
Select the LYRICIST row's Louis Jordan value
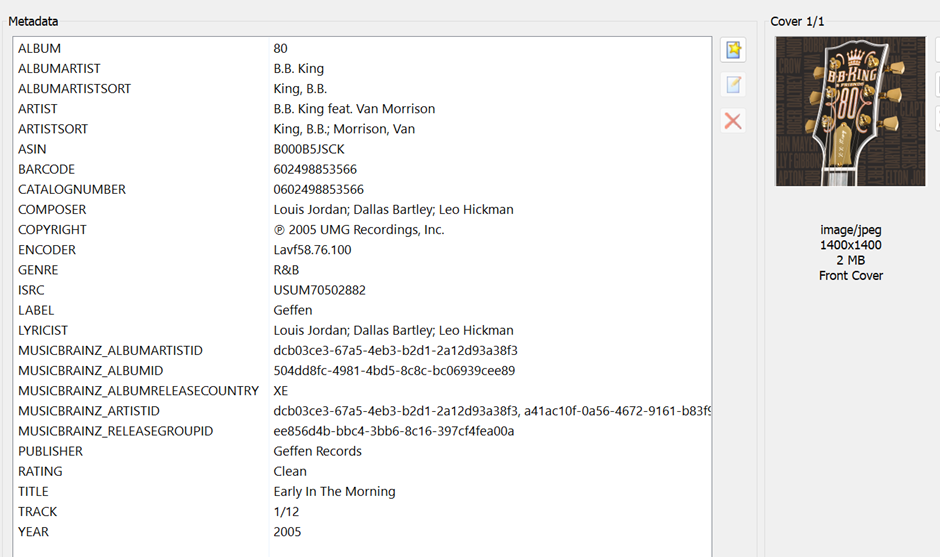coord(394,330)
